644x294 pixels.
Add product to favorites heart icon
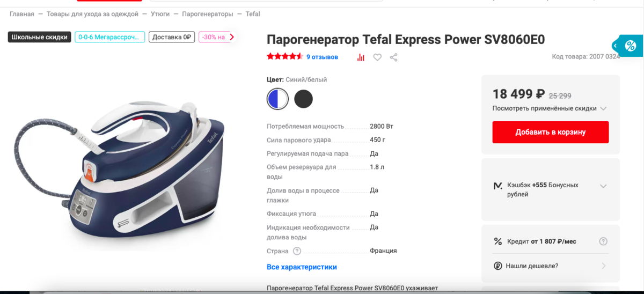377,57
